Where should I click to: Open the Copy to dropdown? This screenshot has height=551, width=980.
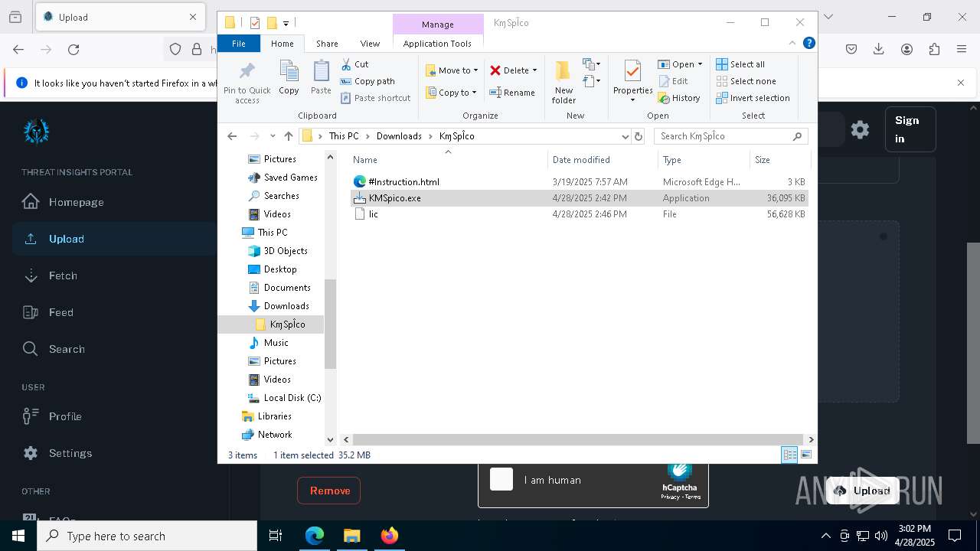[452, 93]
